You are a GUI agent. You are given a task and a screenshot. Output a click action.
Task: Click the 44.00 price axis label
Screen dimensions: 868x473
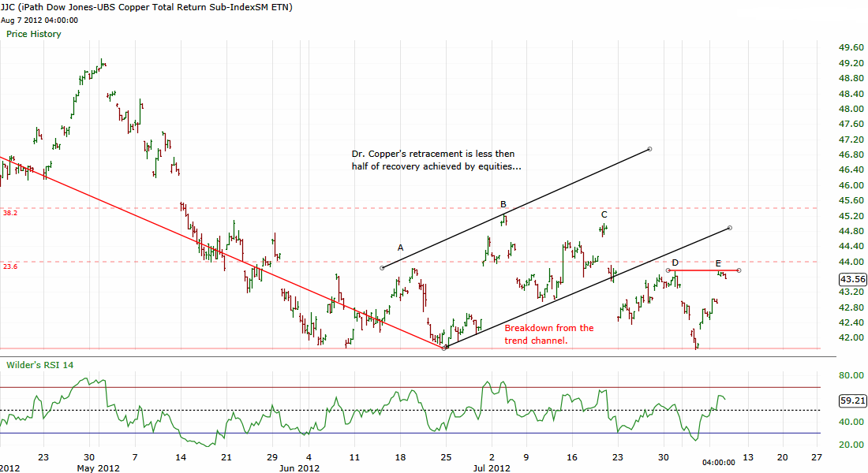851,262
